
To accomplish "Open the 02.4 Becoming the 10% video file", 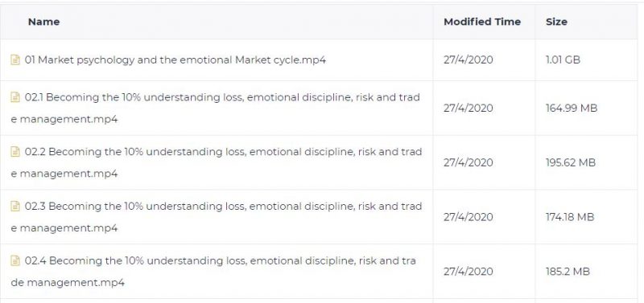I will (213, 272).
